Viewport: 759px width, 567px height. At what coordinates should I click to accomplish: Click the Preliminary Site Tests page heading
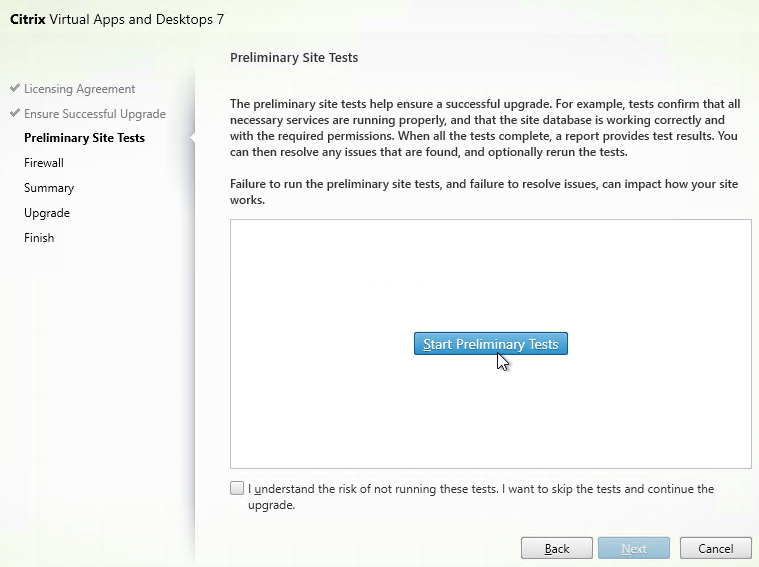click(x=294, y=58)
